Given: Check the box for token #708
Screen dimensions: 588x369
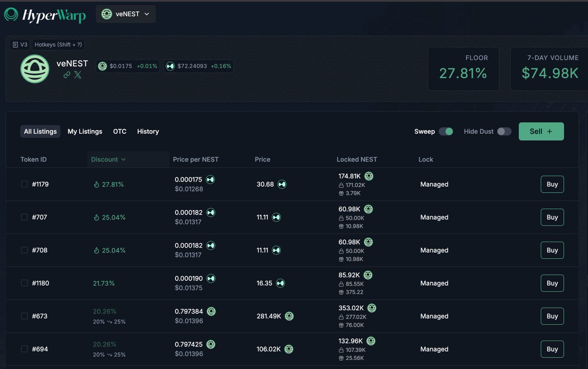Looking at the screenshot, I should [x=24, y=250].
